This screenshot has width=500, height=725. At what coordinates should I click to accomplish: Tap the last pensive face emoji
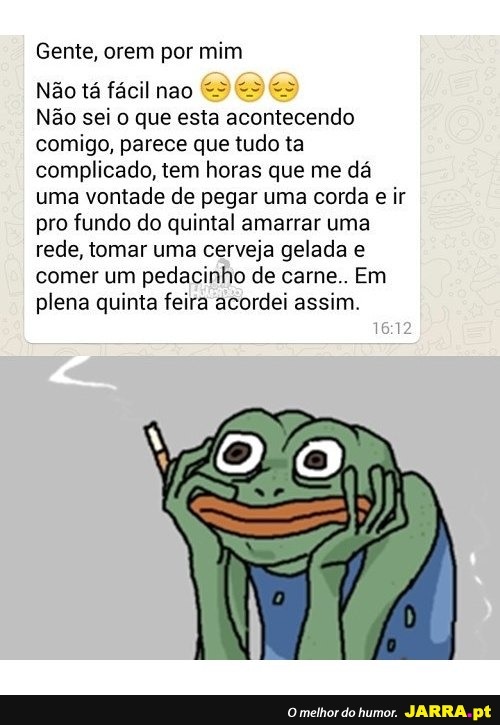pos(284,87)
